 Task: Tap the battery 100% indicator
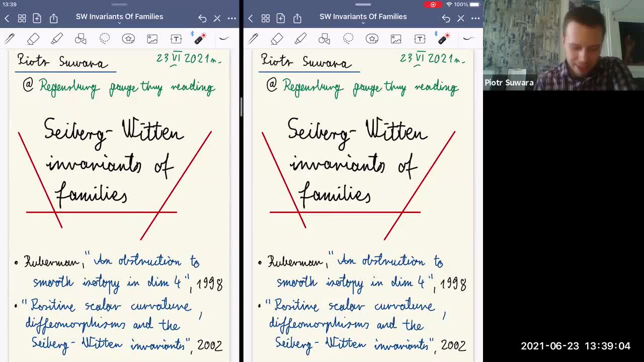point(467,5)
